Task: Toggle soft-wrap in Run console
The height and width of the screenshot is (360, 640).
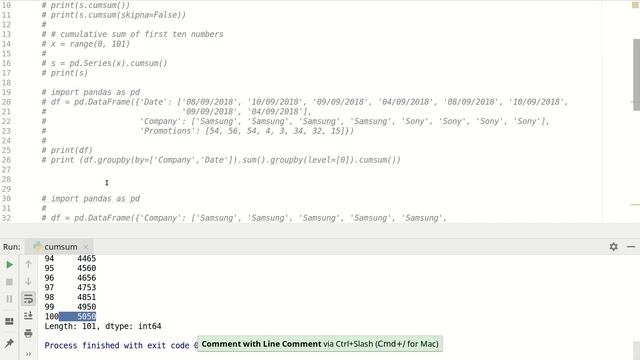Action: tap(28, 299)
